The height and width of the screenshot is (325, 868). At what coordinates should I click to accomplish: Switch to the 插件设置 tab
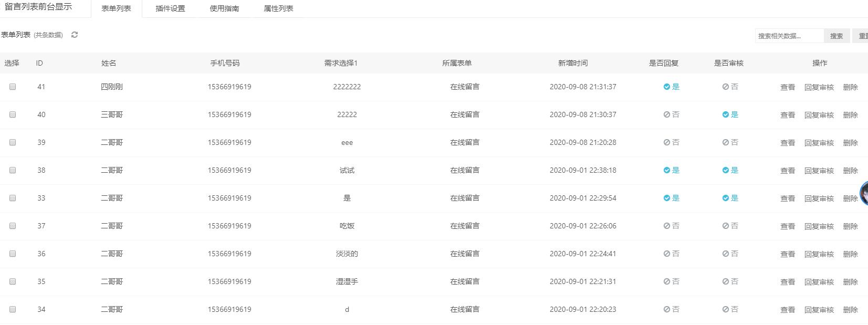(170, 8)
